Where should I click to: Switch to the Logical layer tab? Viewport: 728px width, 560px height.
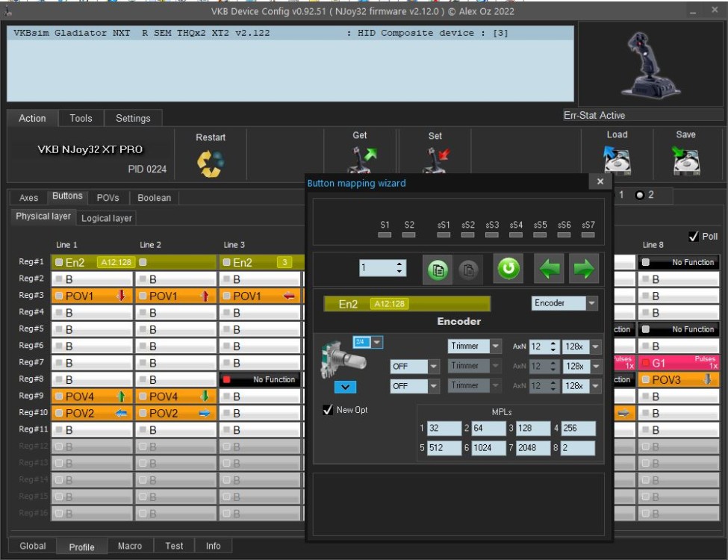click(107, 218)
